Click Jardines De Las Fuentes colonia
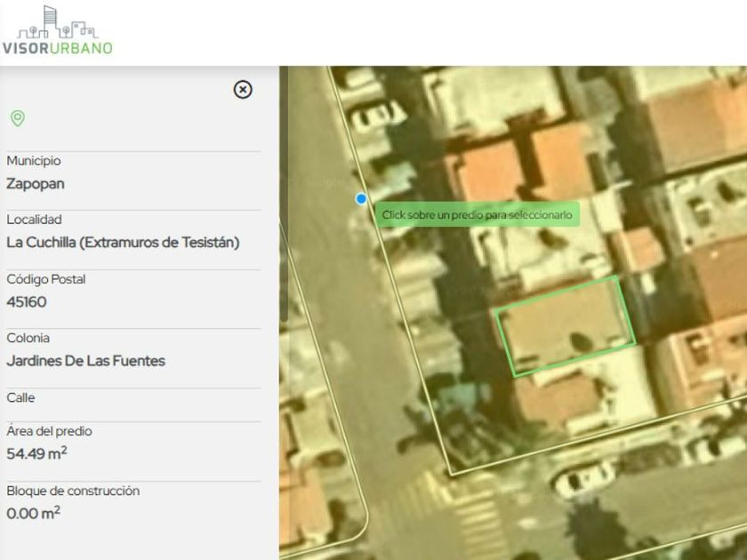747x560 pixels. [x=85, y=361]
